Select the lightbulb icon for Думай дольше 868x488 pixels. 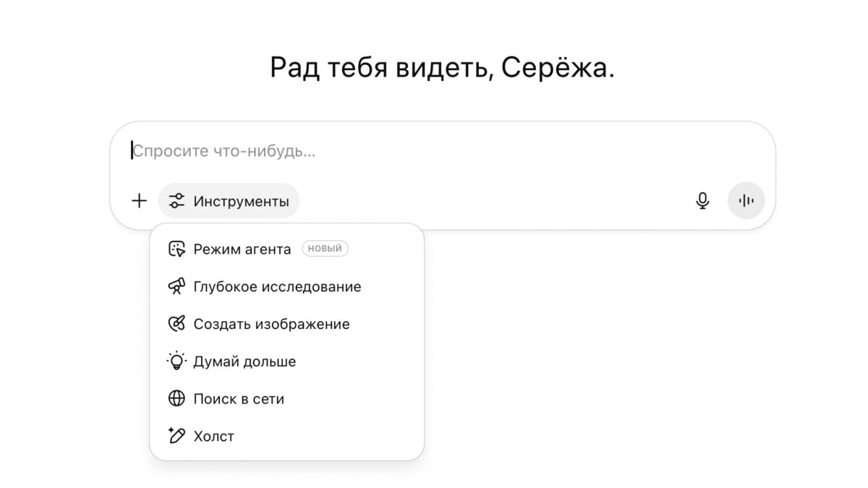pos(177,361)
